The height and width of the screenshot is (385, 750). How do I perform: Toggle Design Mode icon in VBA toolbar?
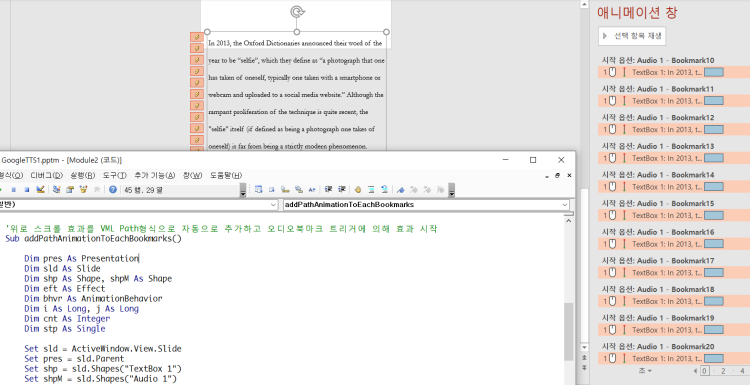click(40, 190)
